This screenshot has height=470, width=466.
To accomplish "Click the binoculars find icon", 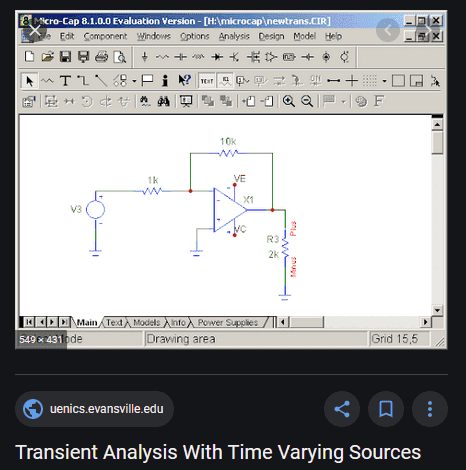I will 163,101.
